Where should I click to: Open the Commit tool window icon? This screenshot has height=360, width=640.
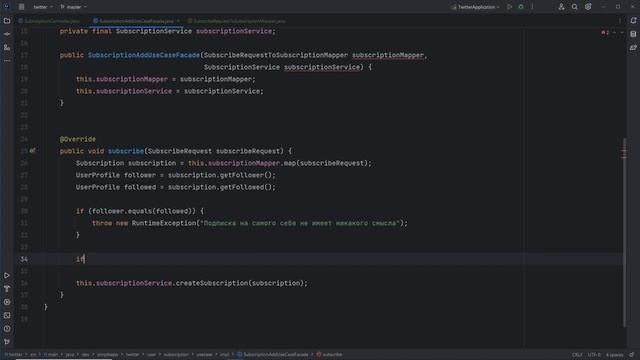tap(7, 34)
